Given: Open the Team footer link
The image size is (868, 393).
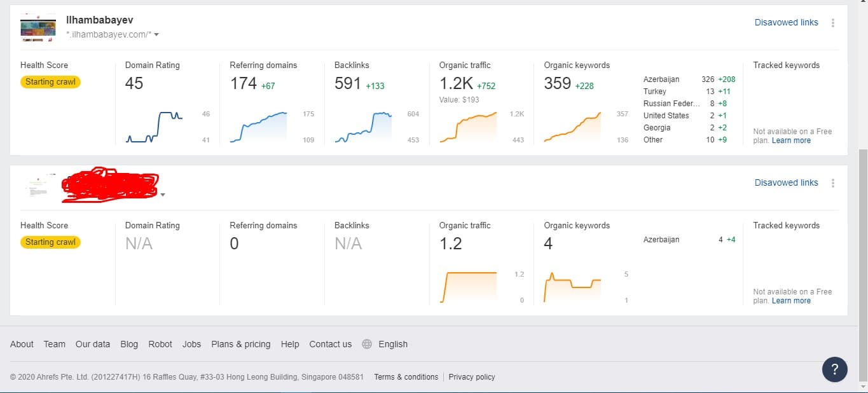Looking at the screenshot, I should click(x=54, y=344).
